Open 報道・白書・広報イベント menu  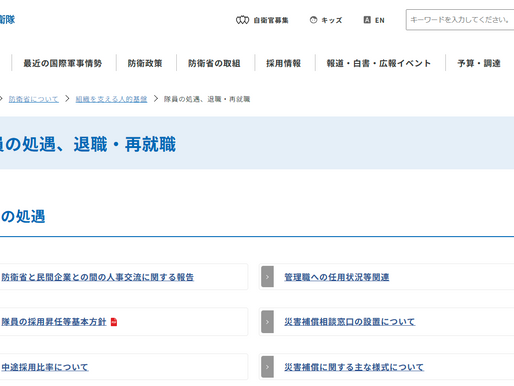[x=379, y=63]
